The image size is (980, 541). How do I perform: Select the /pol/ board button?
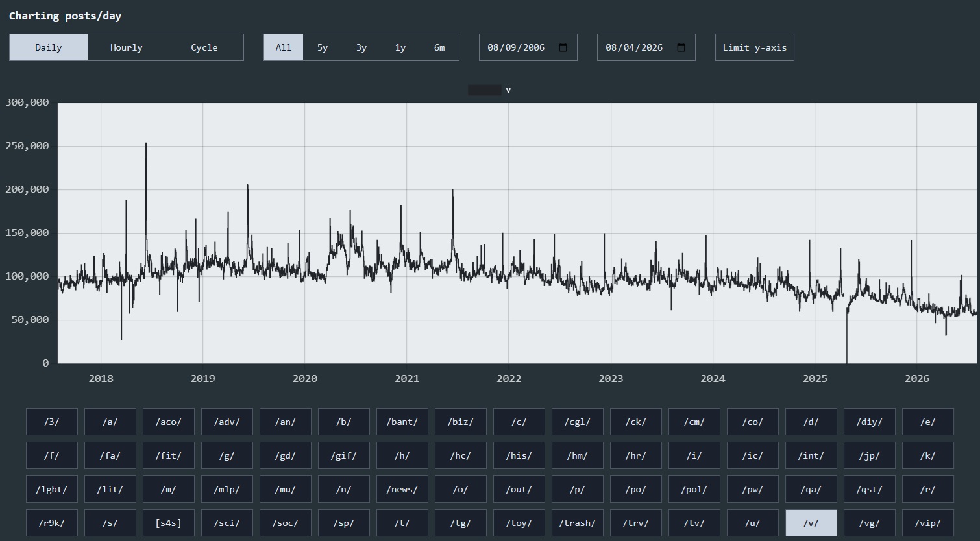[694, 489]
